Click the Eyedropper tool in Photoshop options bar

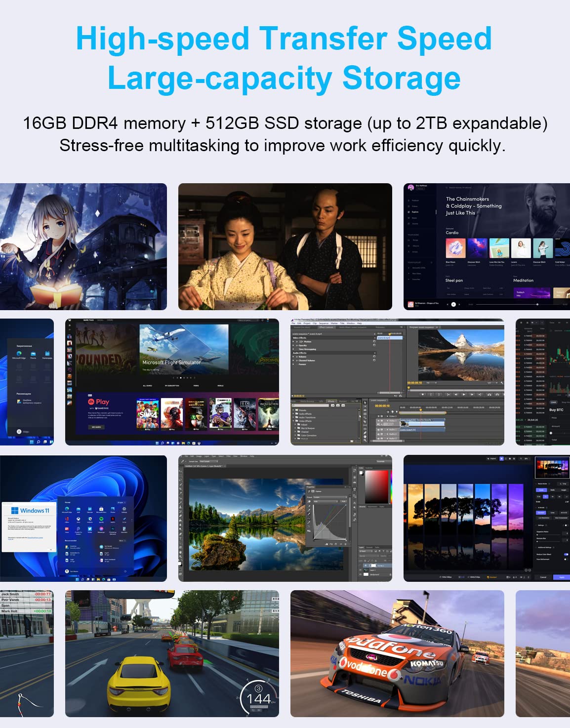coord(182,461)
